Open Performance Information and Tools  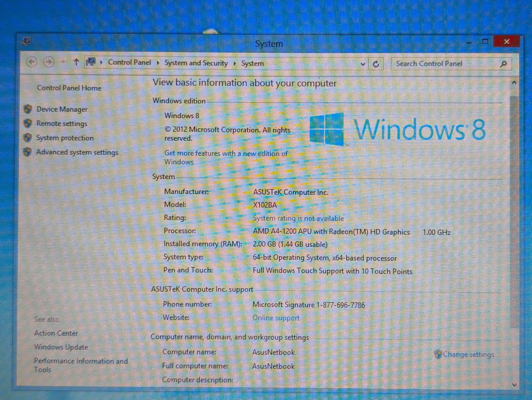(x=81, y=365)
